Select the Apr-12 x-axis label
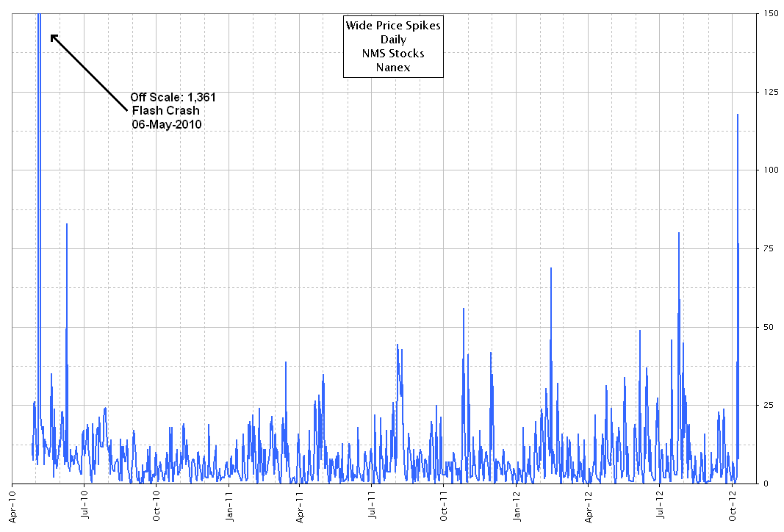Image resolution: width=784 pixels, height=532 pixels. pos(589,506)
